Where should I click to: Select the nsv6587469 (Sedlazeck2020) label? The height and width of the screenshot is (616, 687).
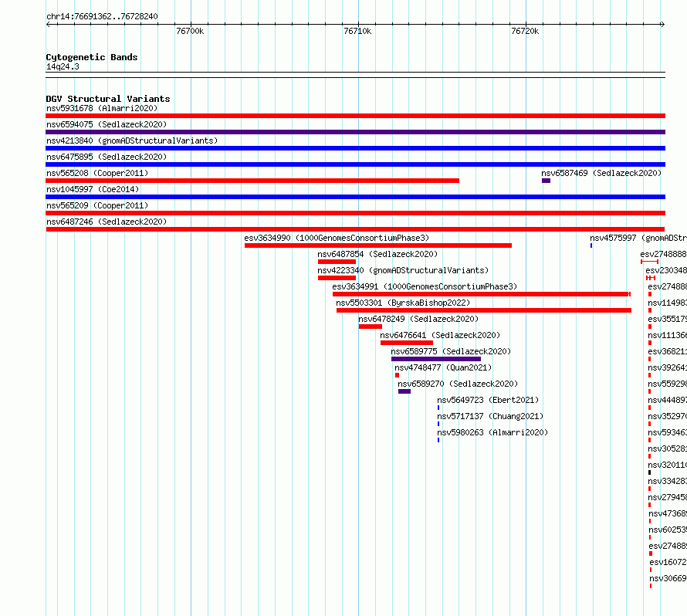point(601,173)
